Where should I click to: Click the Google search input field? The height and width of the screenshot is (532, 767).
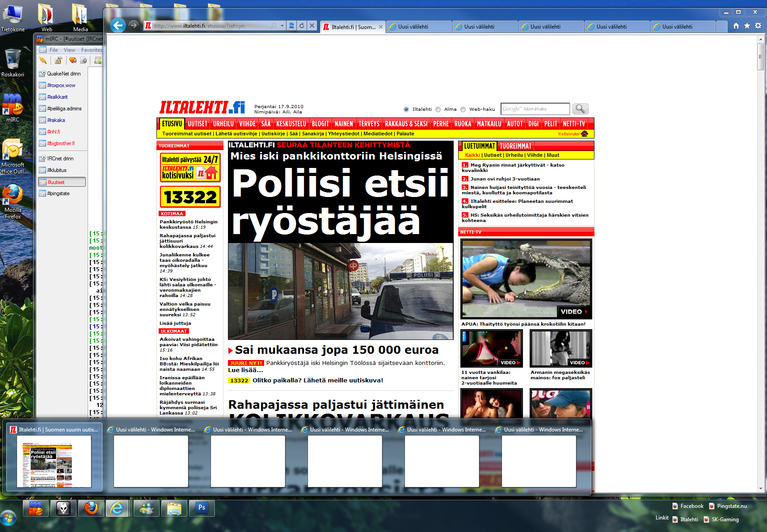coord(535,109)
